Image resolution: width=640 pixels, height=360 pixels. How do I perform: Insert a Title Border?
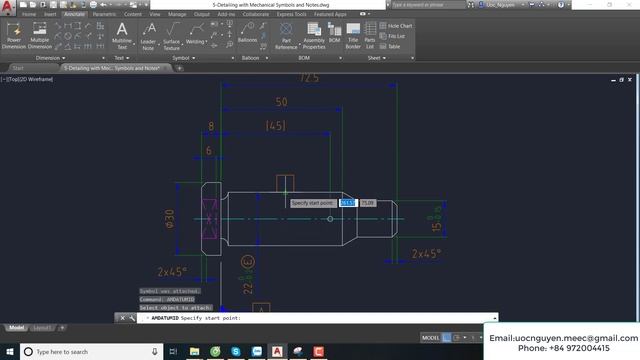tap(353, 36)
